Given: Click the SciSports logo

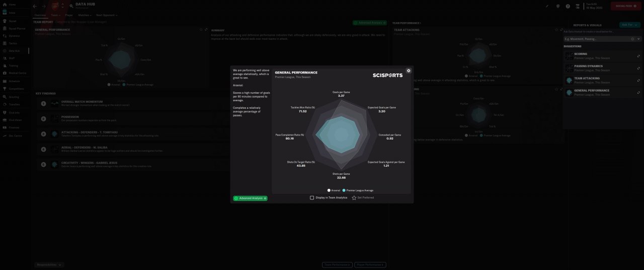Looking at the screenshot, I should (x=387, y=75).
